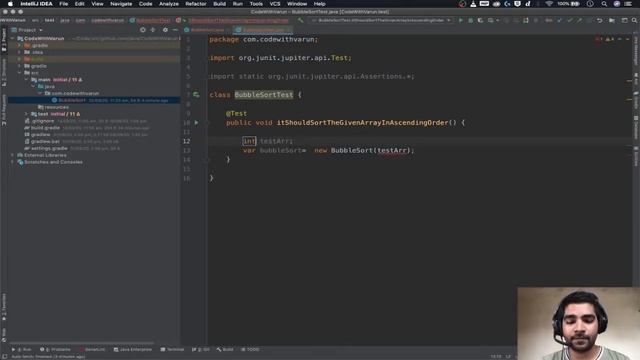Click the error indicator in the editor top-right corner

pos(598,39)
